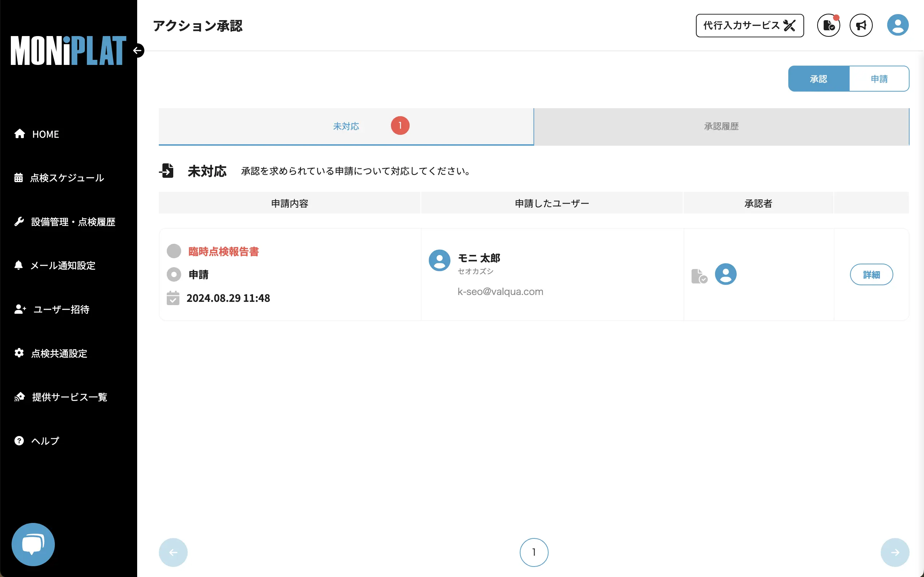Viewport: 924px width, 577px height.
Task: Open the HOME page from the sidebar
Action: [45, 134]
